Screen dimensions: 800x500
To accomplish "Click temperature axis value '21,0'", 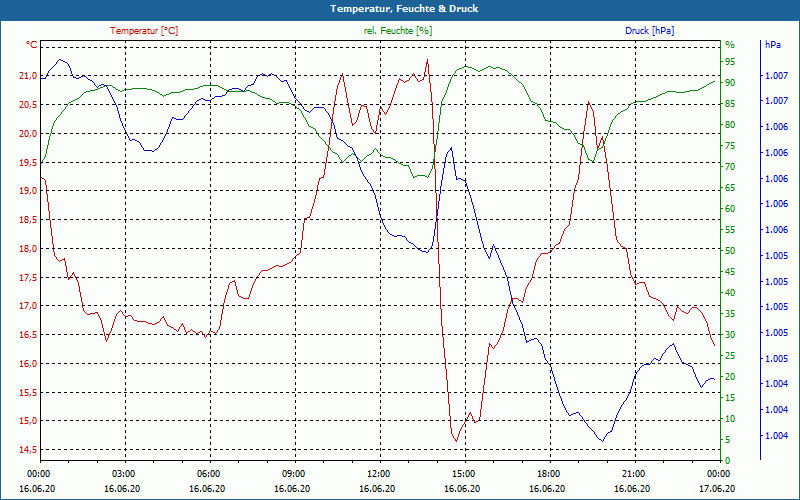I will coord(29,76).
